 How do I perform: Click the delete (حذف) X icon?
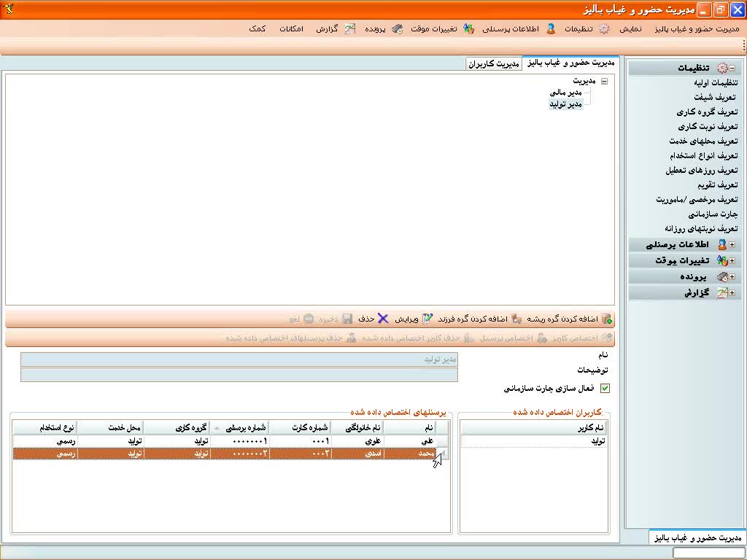click(383, 319)
